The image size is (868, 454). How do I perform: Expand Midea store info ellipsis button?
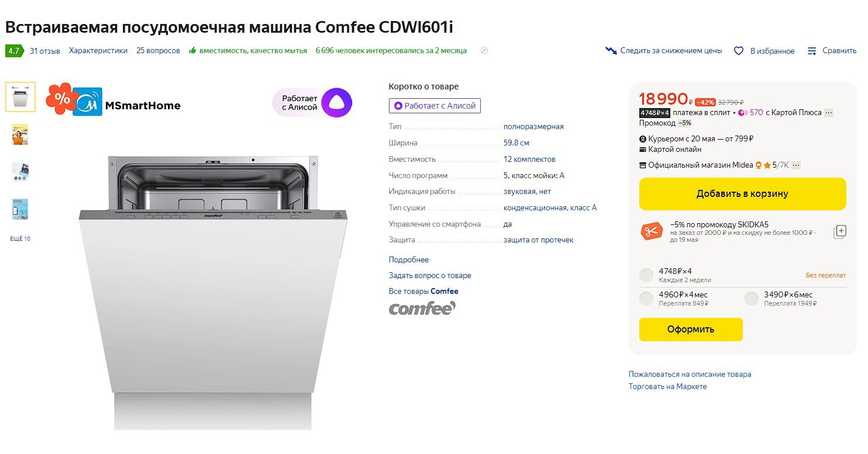(795, 165)
